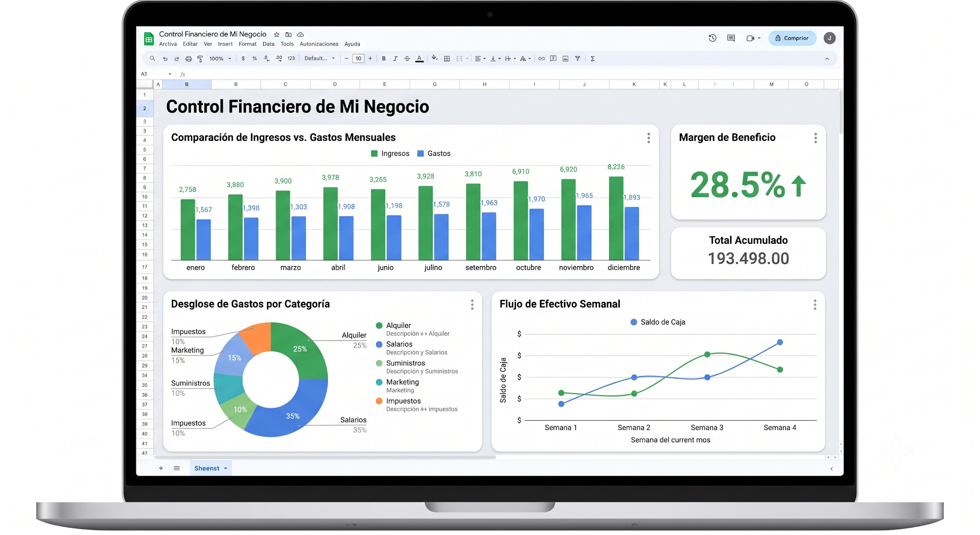Open the Autonizaciones menu

click(x=319, y=44)
